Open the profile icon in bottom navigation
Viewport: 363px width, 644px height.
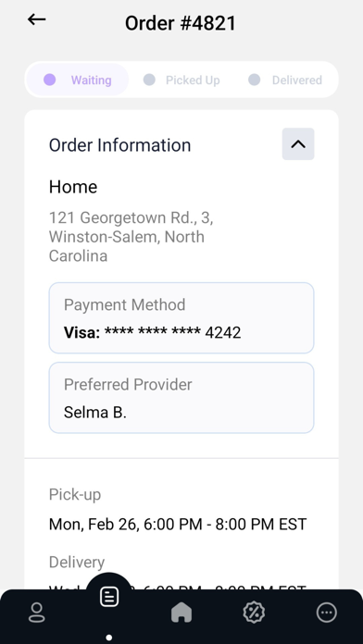pyautogui.click(x=37, y=613)
